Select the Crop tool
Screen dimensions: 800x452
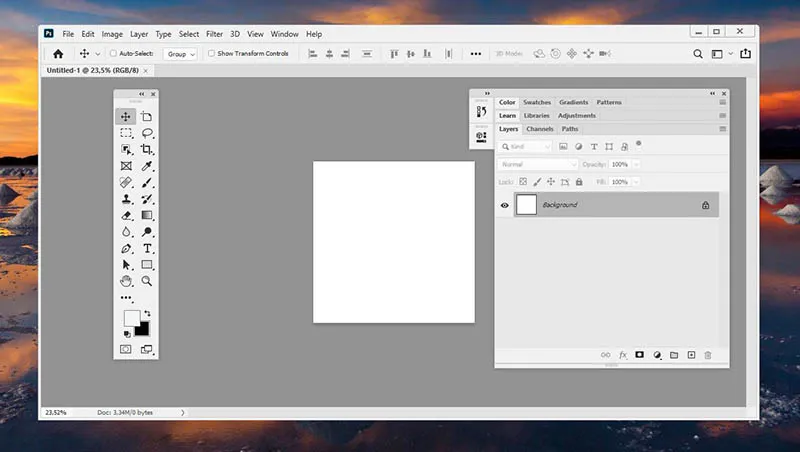coord(147,149)
